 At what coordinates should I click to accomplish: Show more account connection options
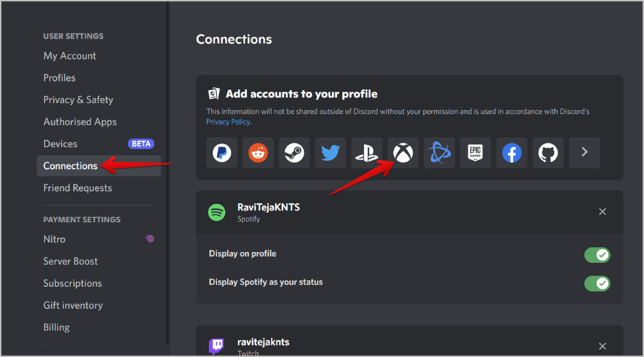coord(584,153)
